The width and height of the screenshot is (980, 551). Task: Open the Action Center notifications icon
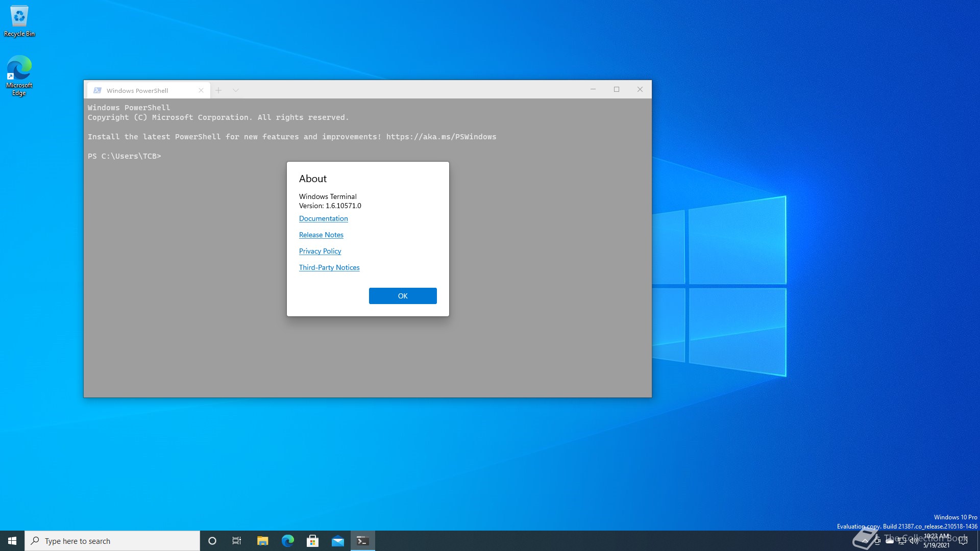963,541
